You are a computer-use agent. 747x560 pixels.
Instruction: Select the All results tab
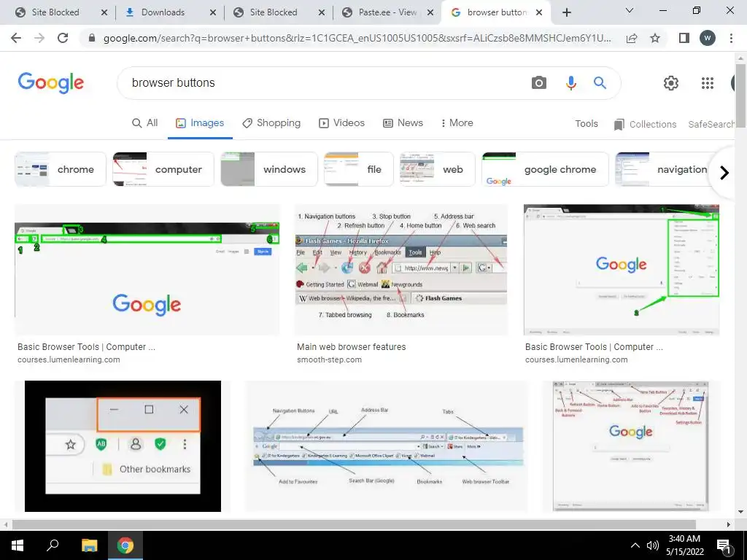coord(145,122)
